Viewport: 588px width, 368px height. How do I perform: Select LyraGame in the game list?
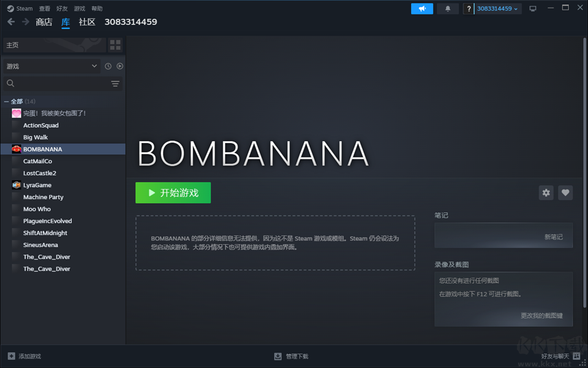(37, 185)
